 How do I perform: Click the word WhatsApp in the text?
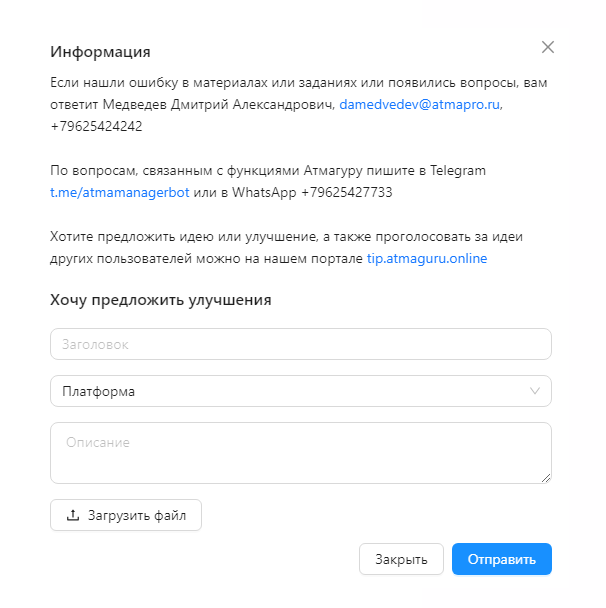click(x=264, y=192)
